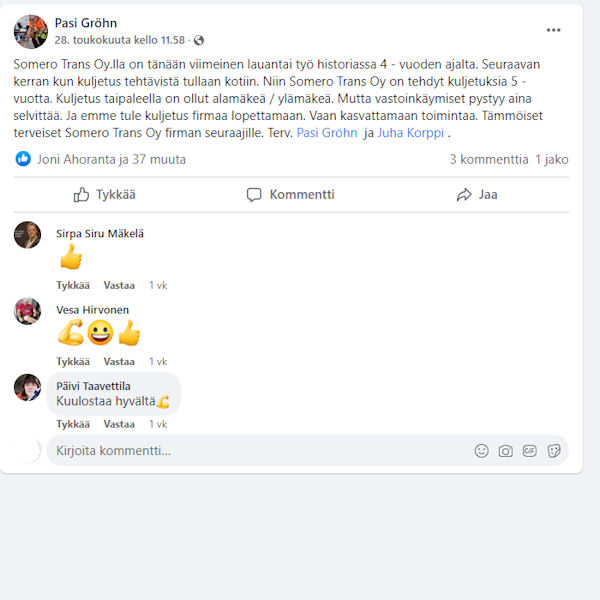
Task: Click the blue like reaction icon
Action: (x=23, y=159)
